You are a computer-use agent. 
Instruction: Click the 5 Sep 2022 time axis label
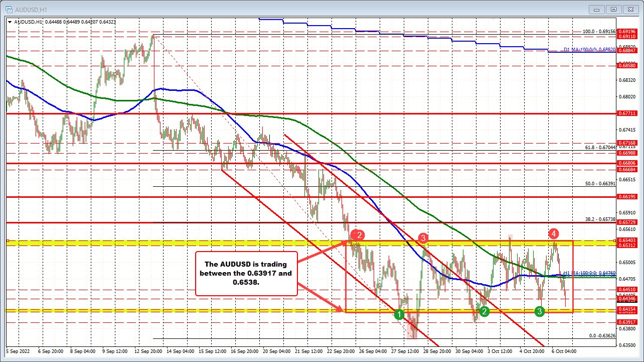tap(19, 352)
